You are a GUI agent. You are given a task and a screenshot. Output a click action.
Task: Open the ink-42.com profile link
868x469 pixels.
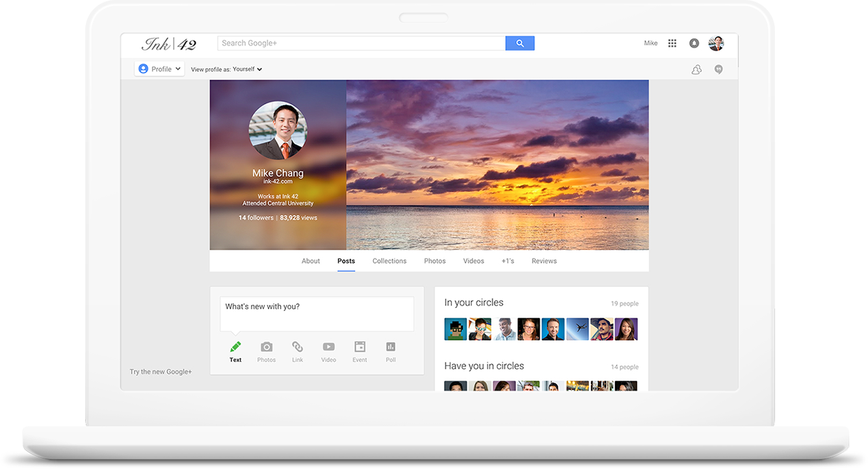click(x=278, y=181)
